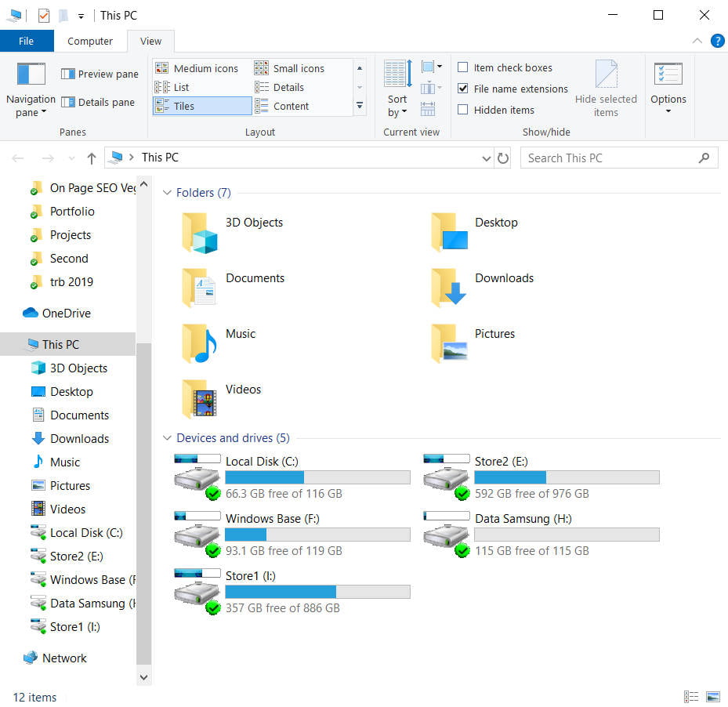Select the Tiles layout icon
This screenshot has height=707, width=728.
click(x=201, y=106)
